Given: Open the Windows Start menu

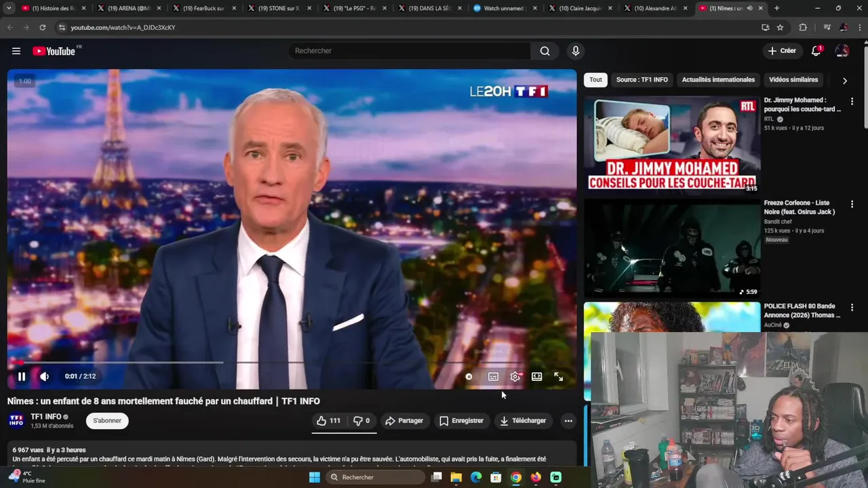Looking at the screenshot, I should tap(315, 477).
